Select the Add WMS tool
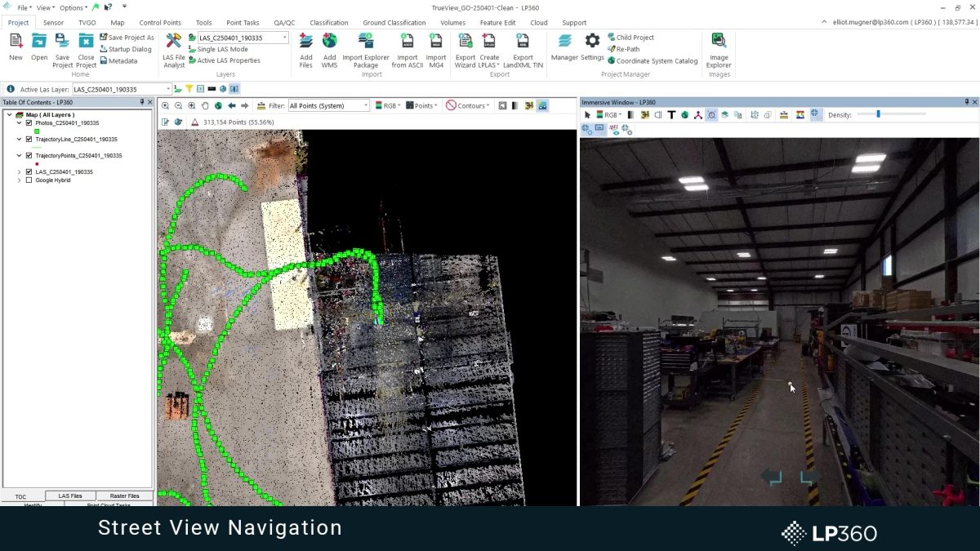Screen dimensions: 980x551 coord(329,49)
